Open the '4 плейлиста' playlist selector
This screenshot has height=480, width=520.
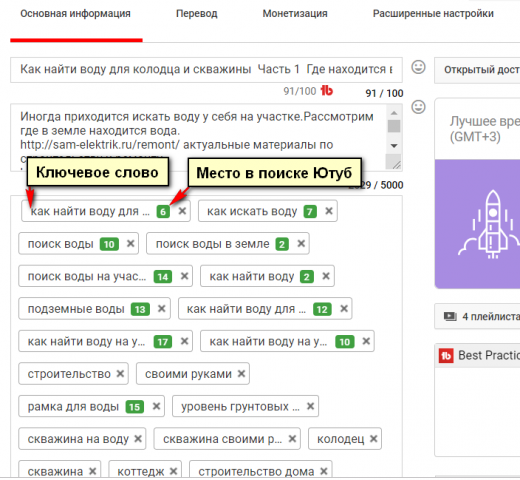click(x=477, y=316)
